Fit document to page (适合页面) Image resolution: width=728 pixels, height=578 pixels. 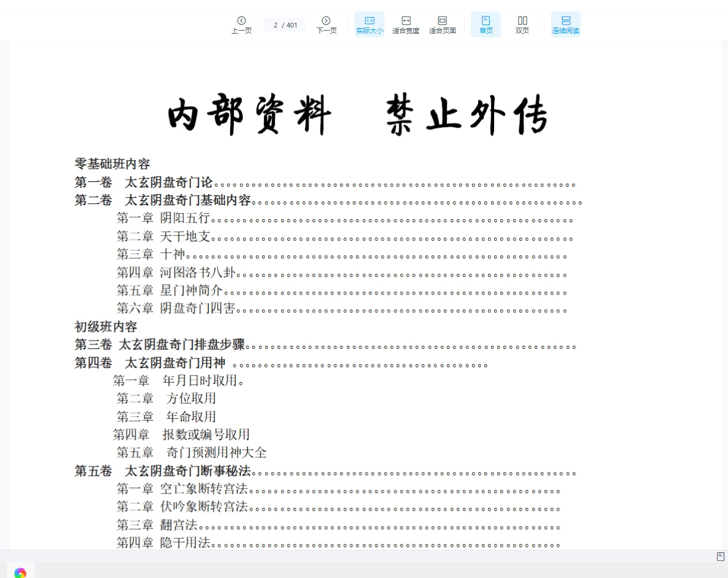443,24
